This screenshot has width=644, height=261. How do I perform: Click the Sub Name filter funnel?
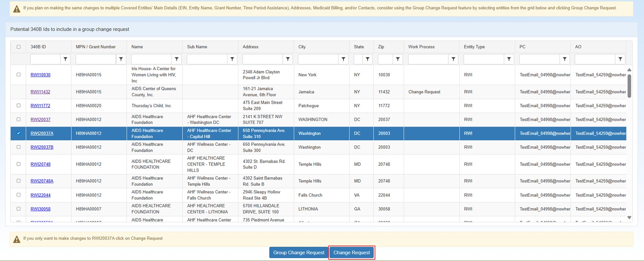coord(232,59)
